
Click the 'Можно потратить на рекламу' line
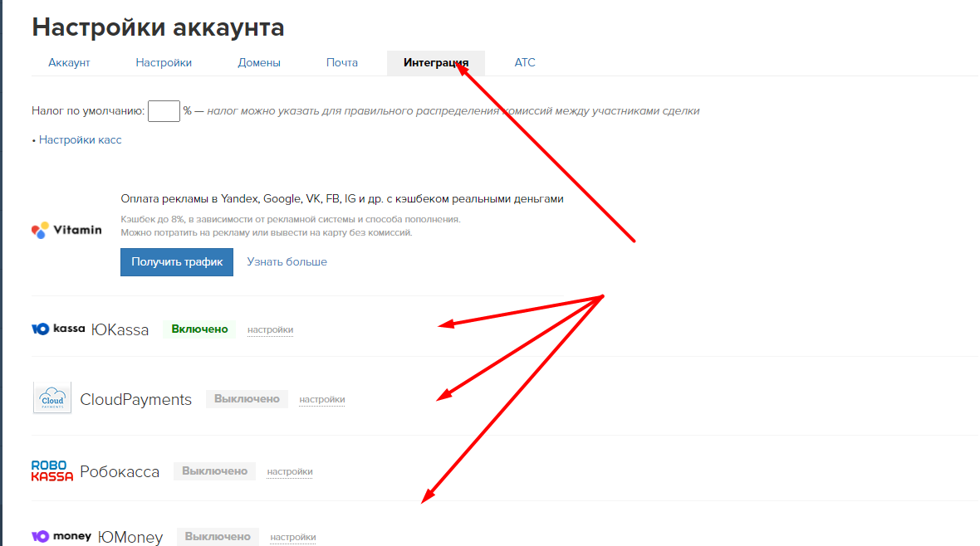click(x=267, y=232)
